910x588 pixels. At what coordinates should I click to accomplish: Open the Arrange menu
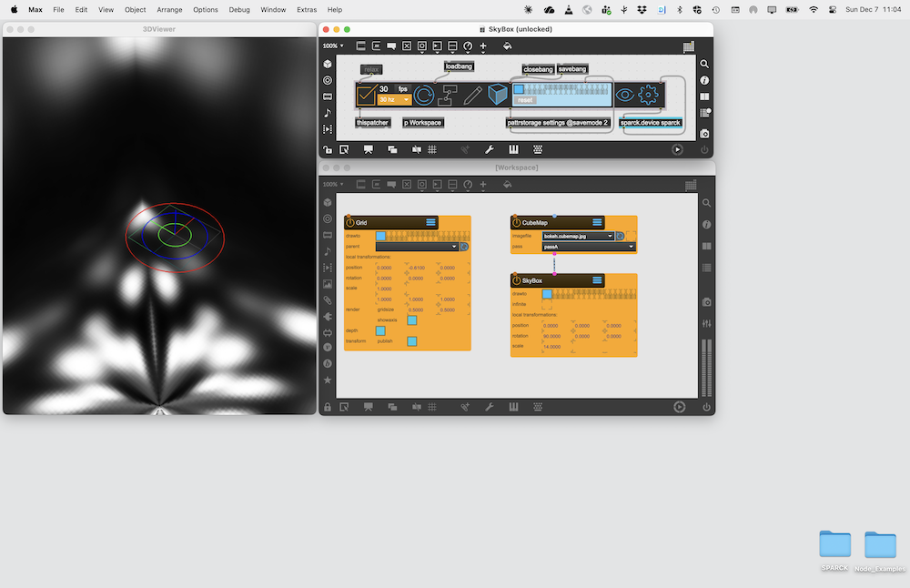pos(170,9)
